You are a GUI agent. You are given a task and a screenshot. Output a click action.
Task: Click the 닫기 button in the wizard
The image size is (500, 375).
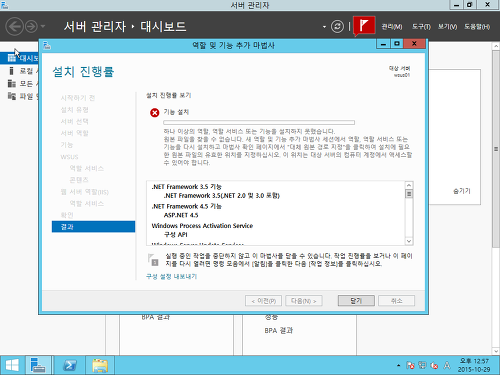356,301
